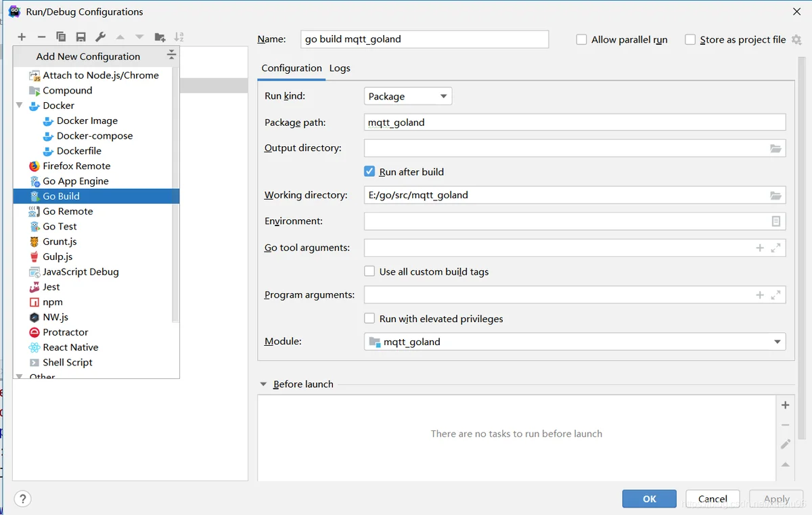Image resolution: width=812 pixels, height=515 pixels.
Task: Insert macro into Go tool arguments
Action: (760, 248)
